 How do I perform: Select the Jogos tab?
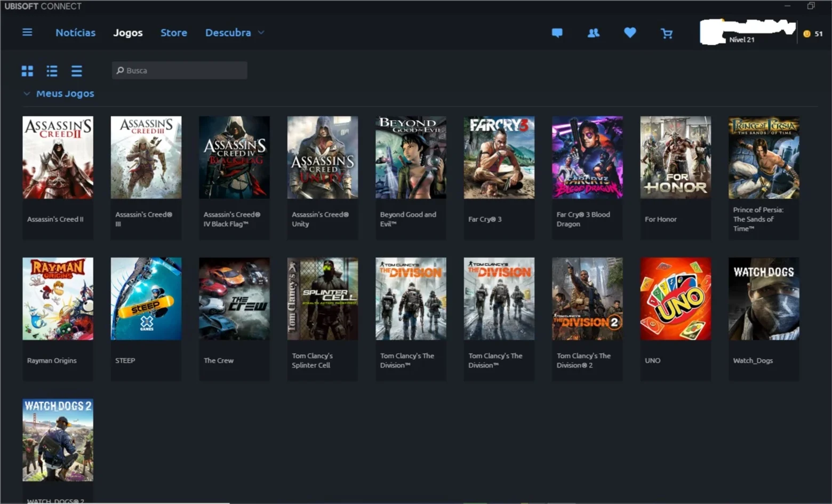point(128,33)
